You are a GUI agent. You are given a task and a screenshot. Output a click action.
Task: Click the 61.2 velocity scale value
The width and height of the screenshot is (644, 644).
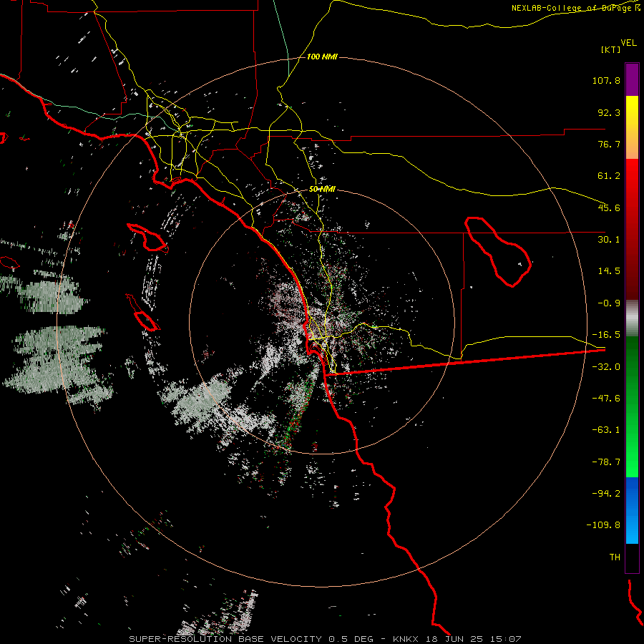(609, 176)
